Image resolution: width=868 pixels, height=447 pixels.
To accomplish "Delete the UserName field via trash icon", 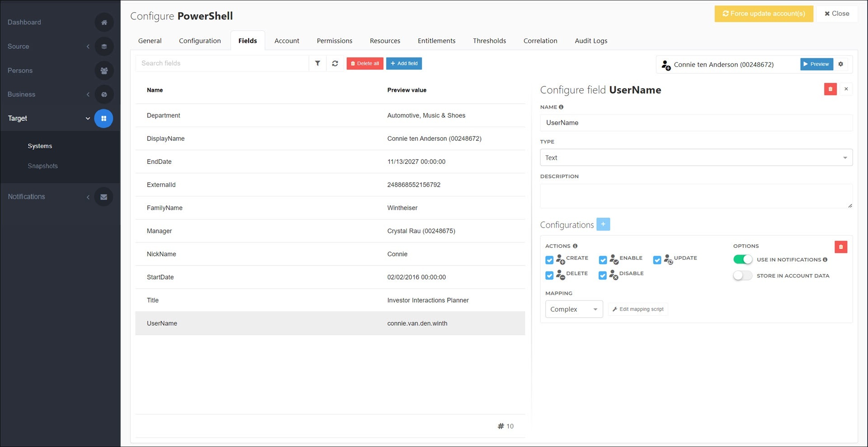I will tap(830, 89).
